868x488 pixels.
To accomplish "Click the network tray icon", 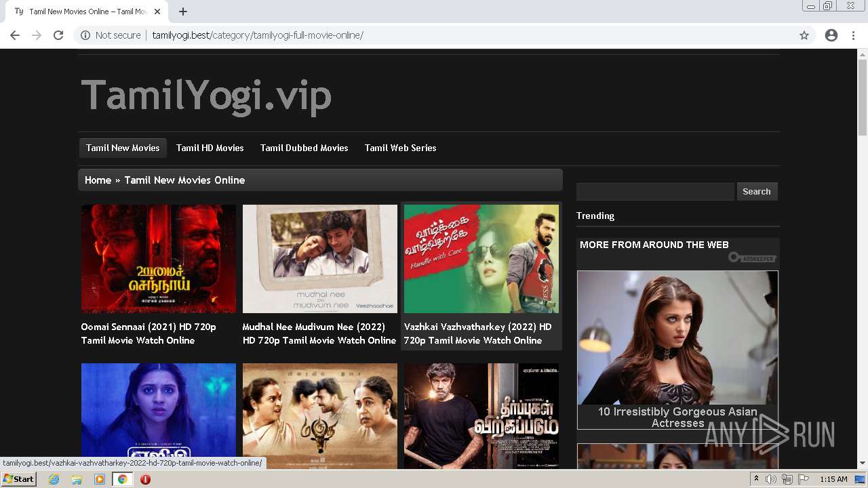I will [x=787, y=479].
